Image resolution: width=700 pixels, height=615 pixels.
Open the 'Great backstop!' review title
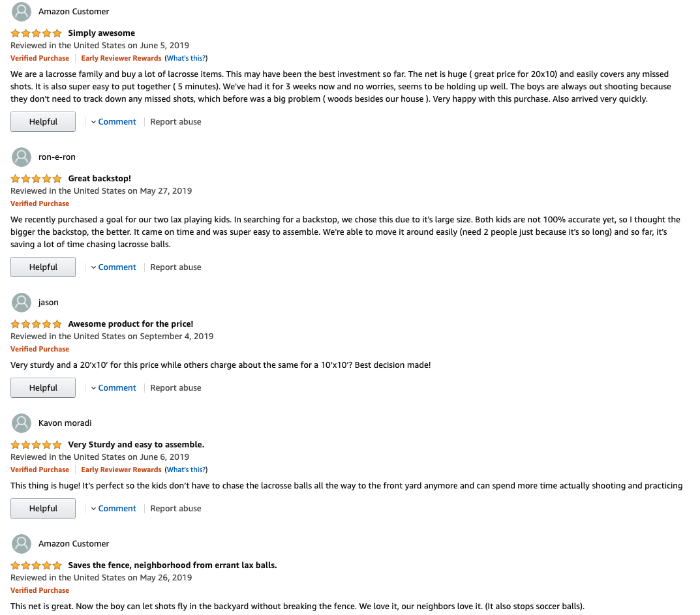pyautogui.click(x=99, y=179)
